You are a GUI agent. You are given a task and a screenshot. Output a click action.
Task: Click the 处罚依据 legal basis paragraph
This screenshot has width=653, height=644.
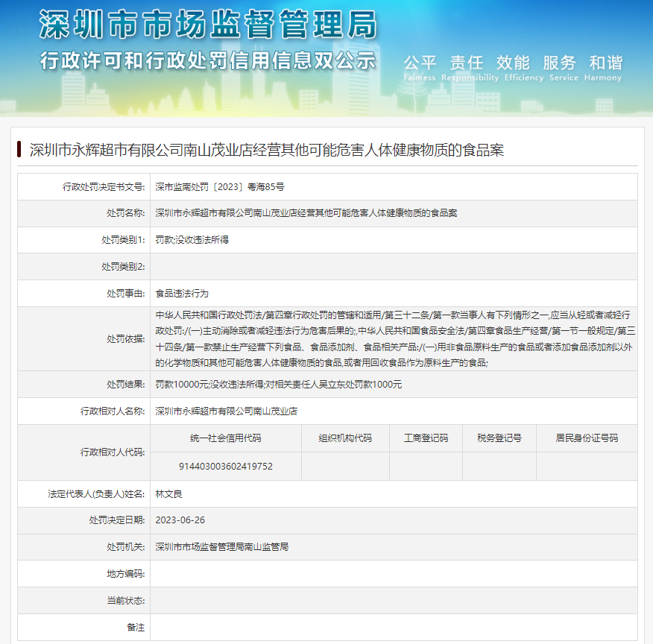point(395,339)
